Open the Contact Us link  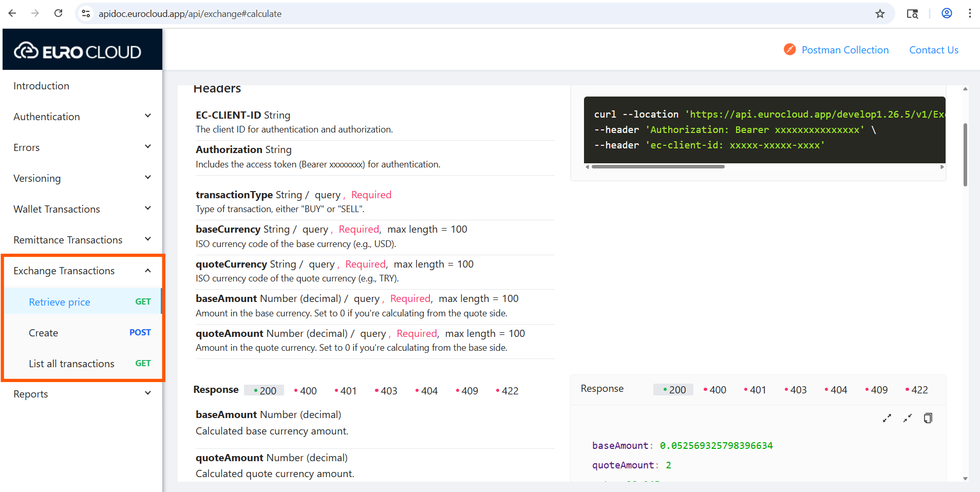pos(934,50)
